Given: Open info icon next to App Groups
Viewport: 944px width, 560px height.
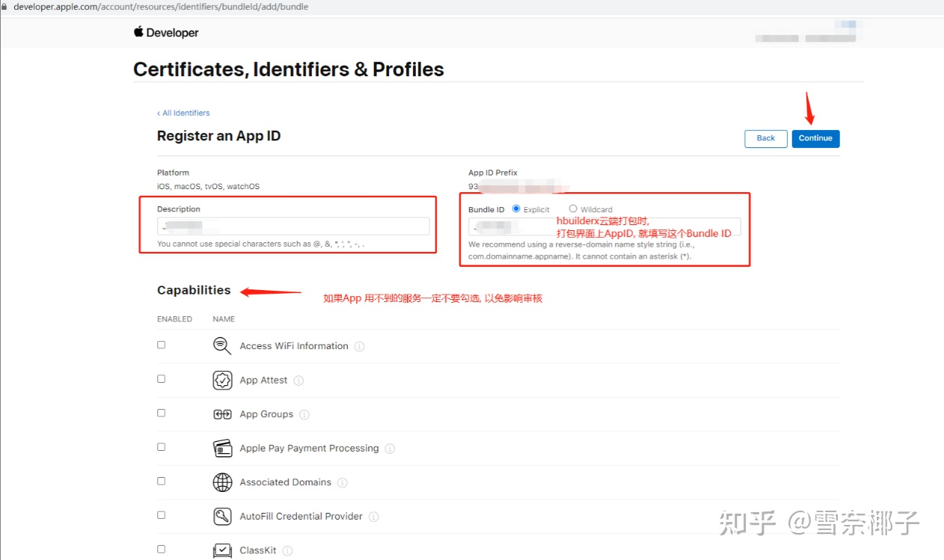Looking at the screenshot, I should pyautogui.click(x=304, y=415).
